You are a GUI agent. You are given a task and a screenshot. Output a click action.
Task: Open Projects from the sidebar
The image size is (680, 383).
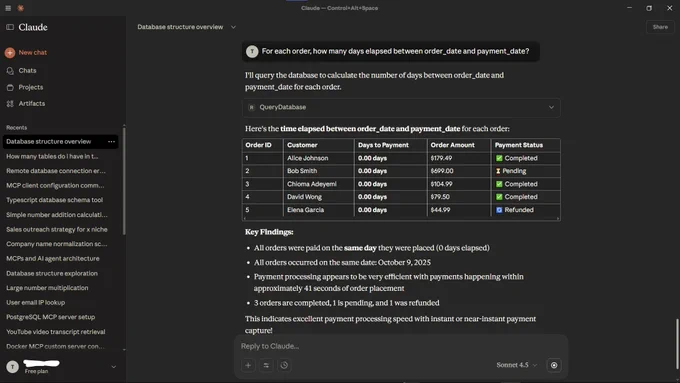click(x=31, y=87)
